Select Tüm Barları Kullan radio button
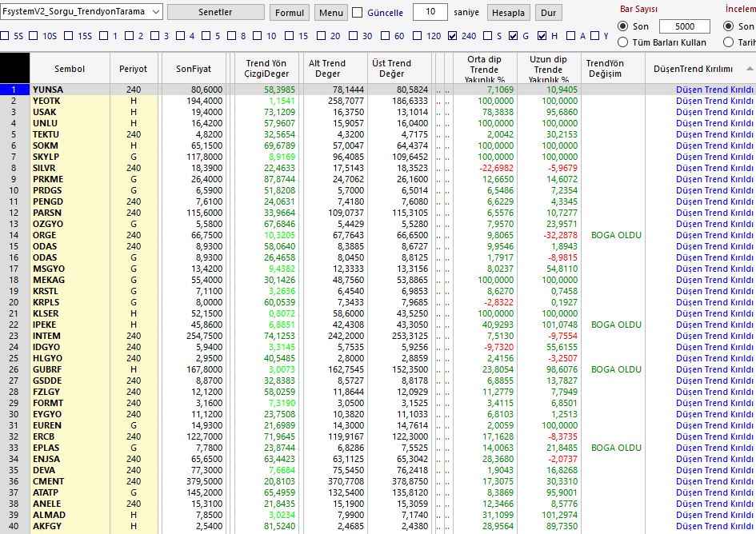 pyautogui.click(x=623, y=42)
